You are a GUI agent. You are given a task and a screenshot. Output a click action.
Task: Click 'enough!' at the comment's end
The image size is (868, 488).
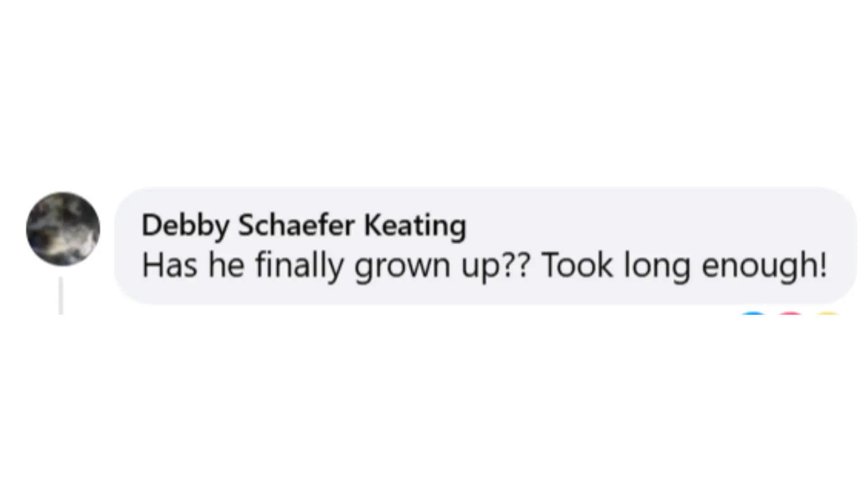pyautogui.click(x=764, y=267)
